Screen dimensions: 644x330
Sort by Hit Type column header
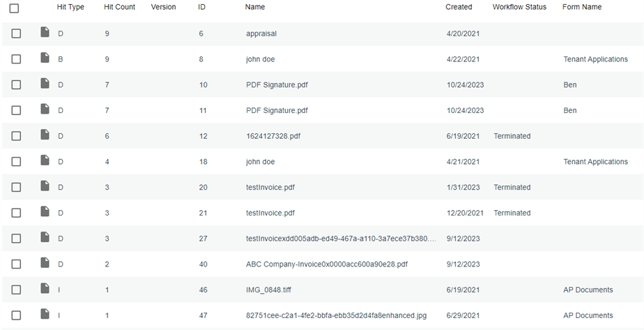pos(70,7)
